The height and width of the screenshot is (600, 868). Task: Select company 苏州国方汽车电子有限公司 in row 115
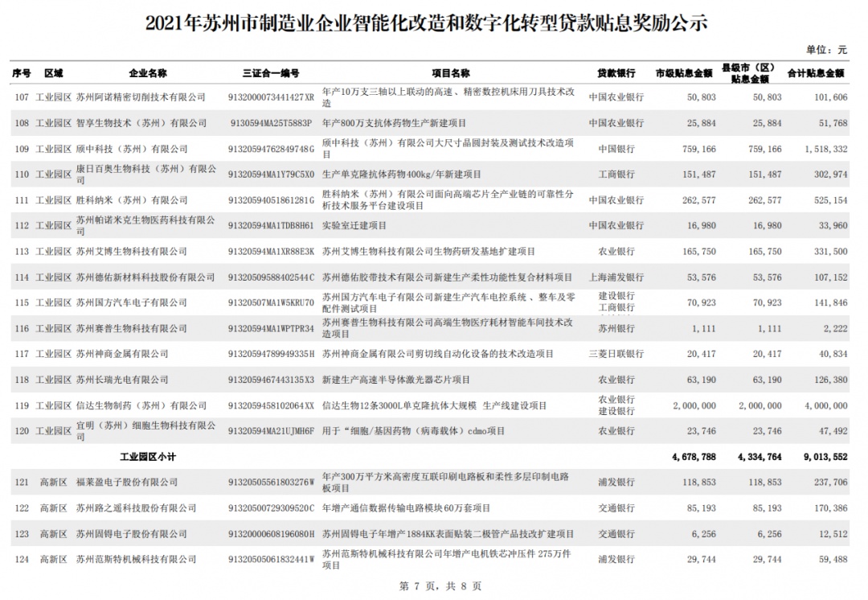pyautogui.click(x=132, y=302)
